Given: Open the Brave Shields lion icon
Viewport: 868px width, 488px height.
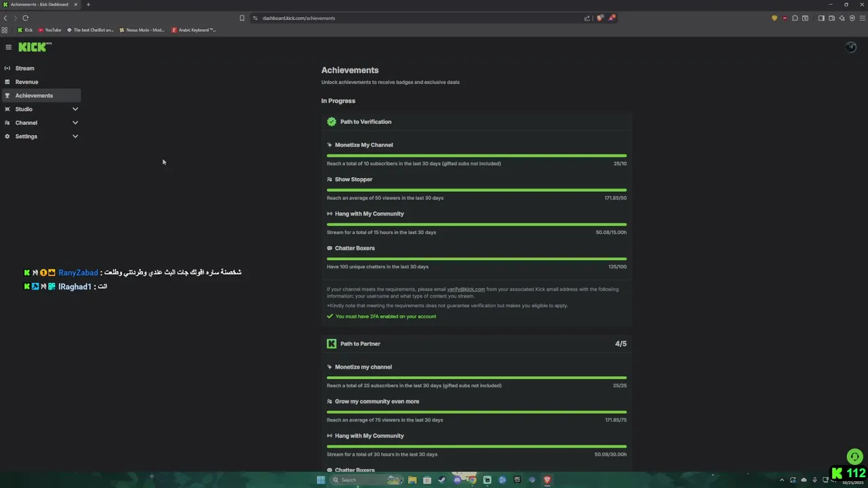Looking at the screenshot, I should pos(599,18).
